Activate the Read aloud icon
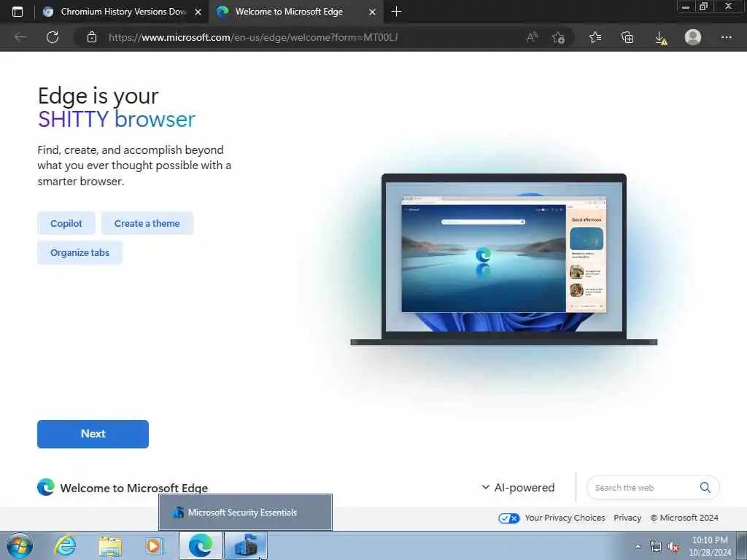This screenshot has height=560, width=747. click(x=532, y=37)
